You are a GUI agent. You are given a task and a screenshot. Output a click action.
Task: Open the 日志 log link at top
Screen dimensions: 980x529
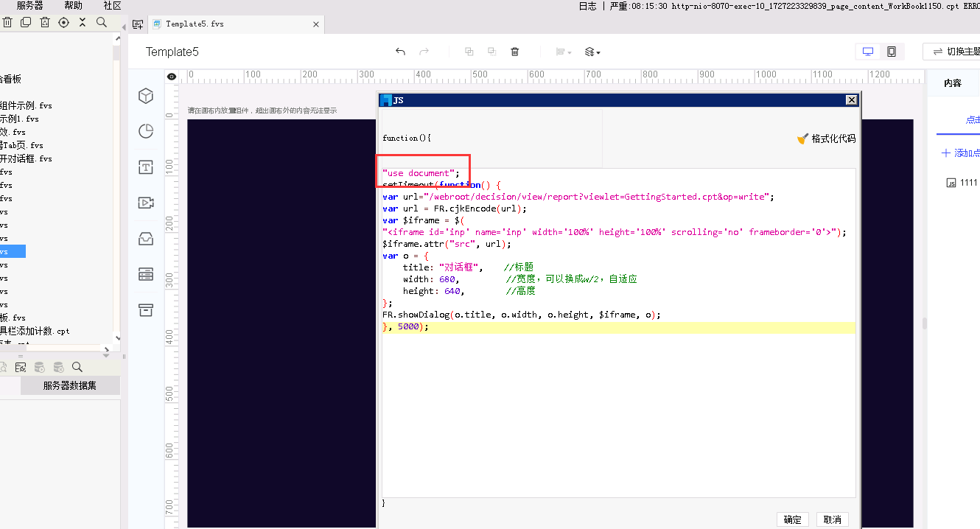point(587,6)
